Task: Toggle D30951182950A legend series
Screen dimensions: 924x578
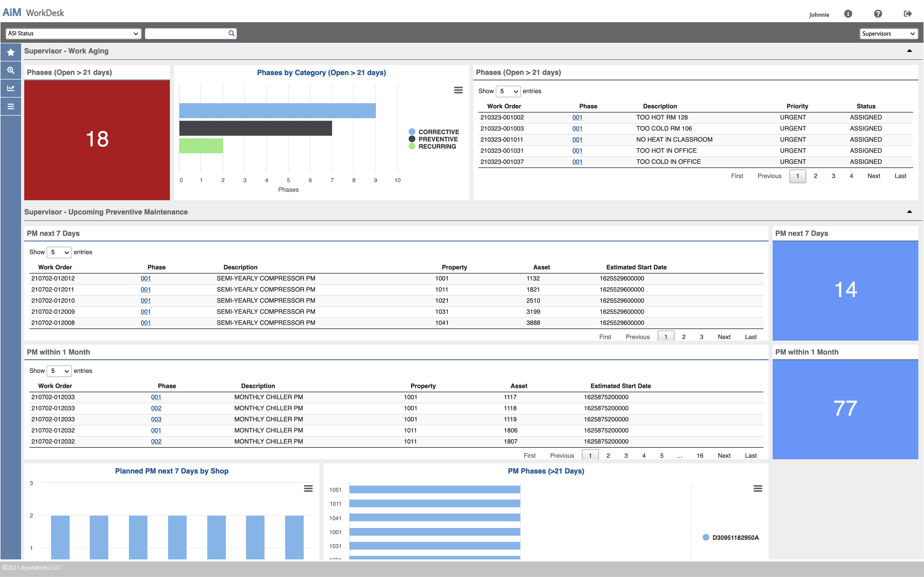Action: click(x=731, y=537)
